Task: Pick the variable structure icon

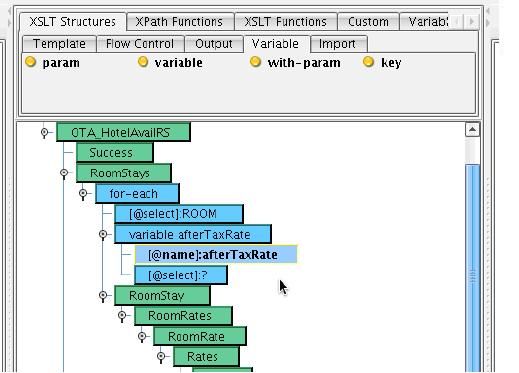Action: [x=143, y=62]
